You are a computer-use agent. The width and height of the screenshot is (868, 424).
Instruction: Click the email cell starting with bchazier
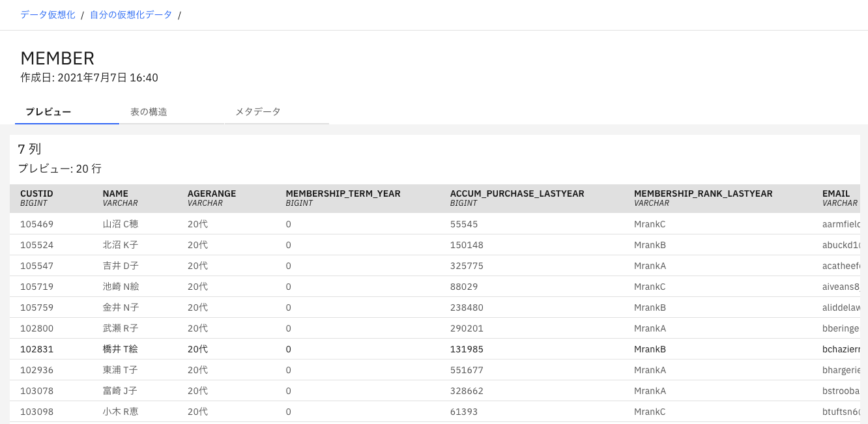point(841,349)
